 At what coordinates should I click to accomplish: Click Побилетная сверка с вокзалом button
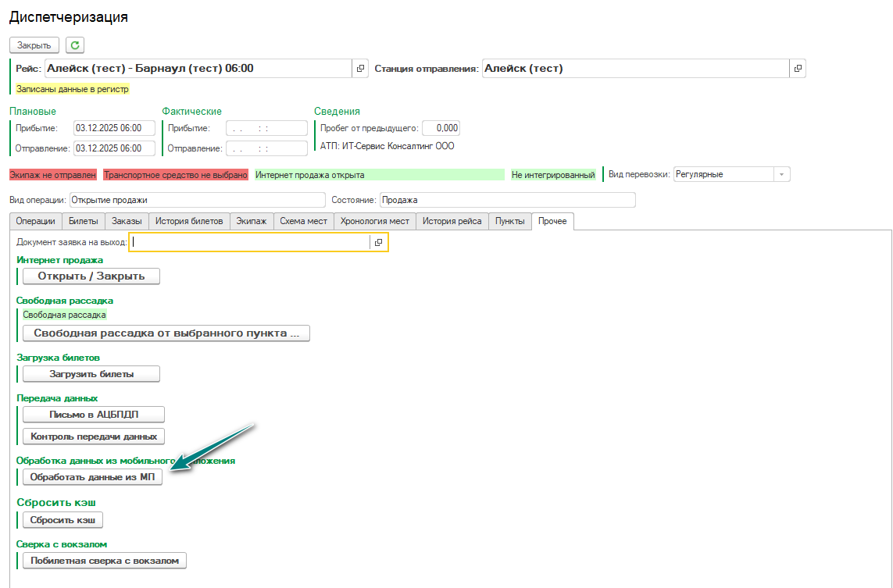coord(105,561)
